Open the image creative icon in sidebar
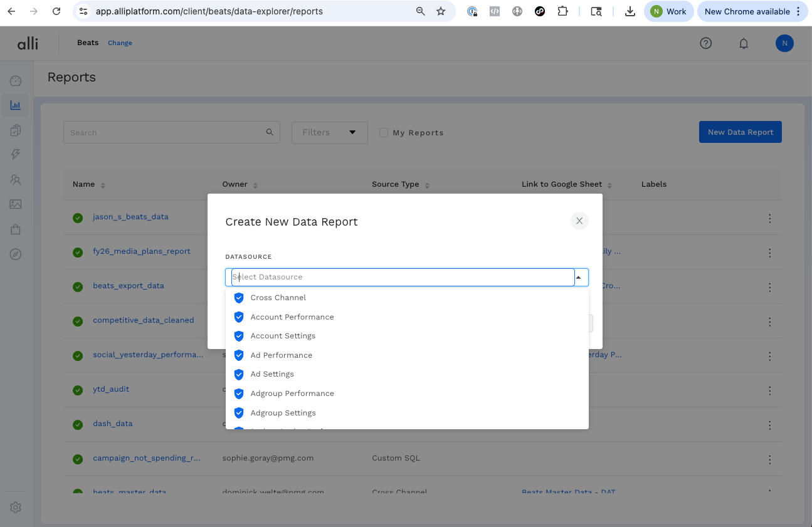Image resolution: width=812 pixels, height=527 pixels. point(16,204)
